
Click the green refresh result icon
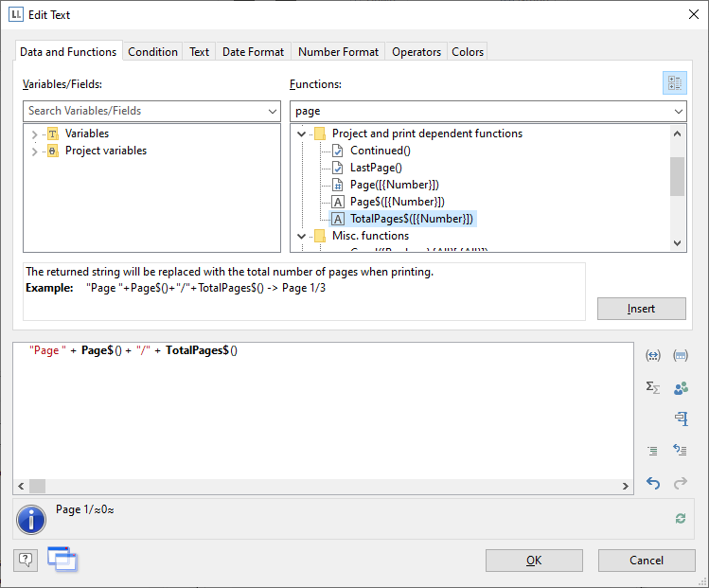[x=680, y=518]
